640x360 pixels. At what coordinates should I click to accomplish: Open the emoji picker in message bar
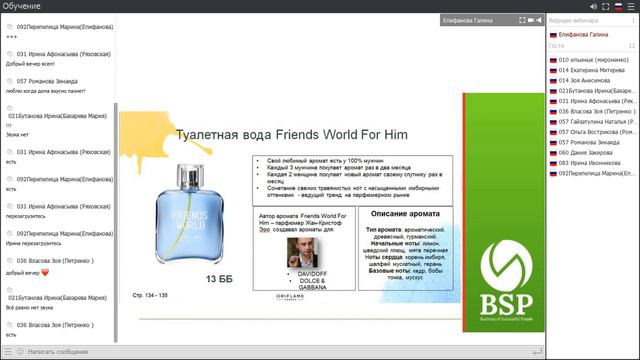tap(20, 351)
